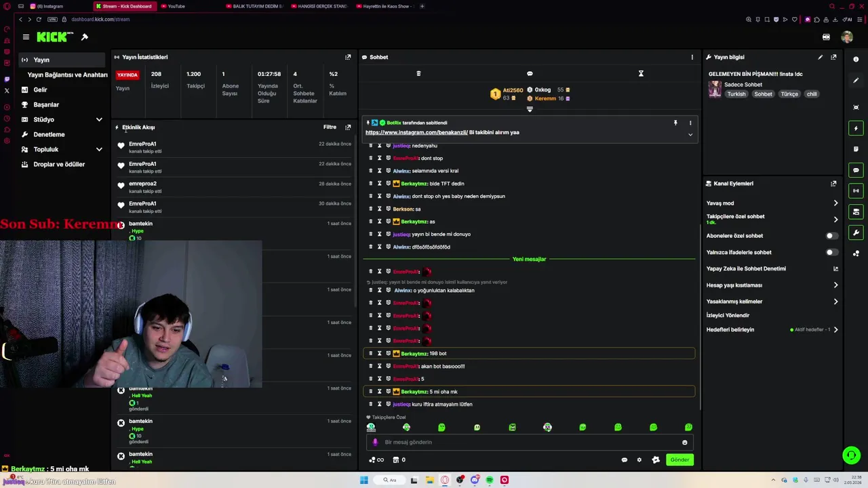
Task: Open Yasaklanmış kelimeler arrow
Action: point(835,302)
